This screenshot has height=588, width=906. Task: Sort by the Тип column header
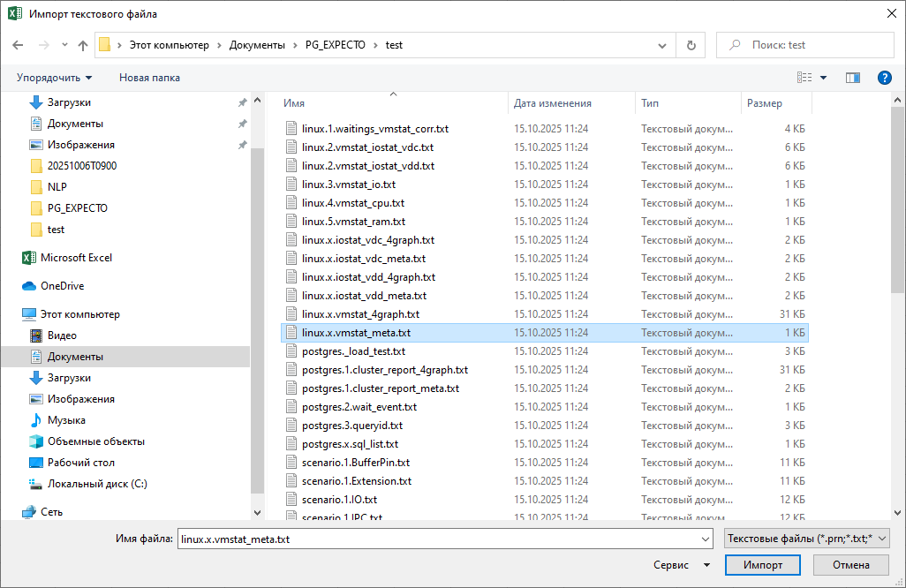649,102
